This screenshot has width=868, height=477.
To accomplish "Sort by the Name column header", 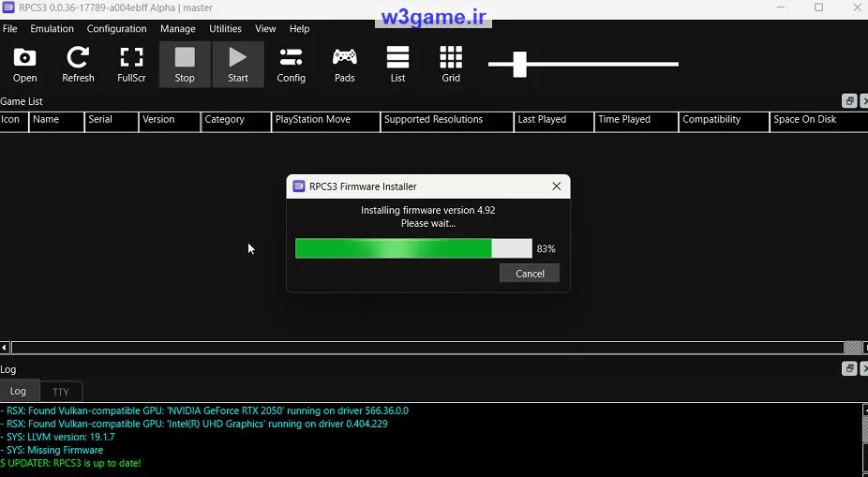I will click(x=56, y=122).
